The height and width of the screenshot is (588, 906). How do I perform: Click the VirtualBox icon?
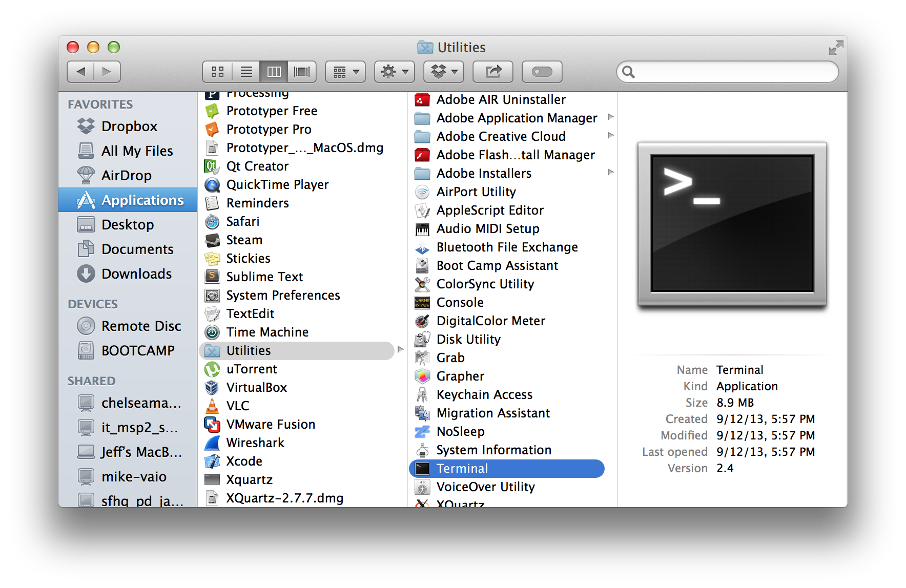point(212,387)
